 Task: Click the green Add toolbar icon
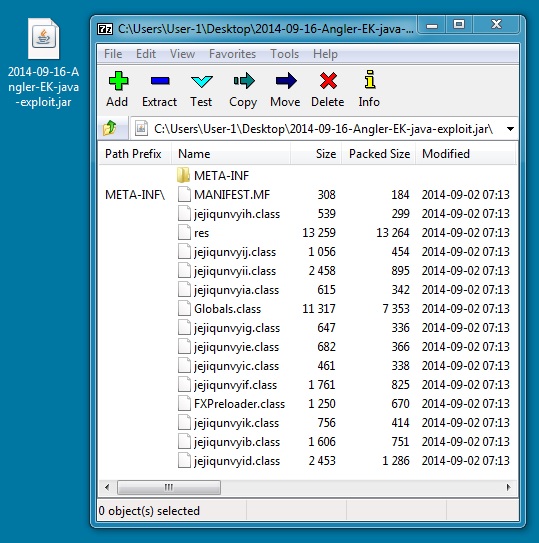pos(118,81)
